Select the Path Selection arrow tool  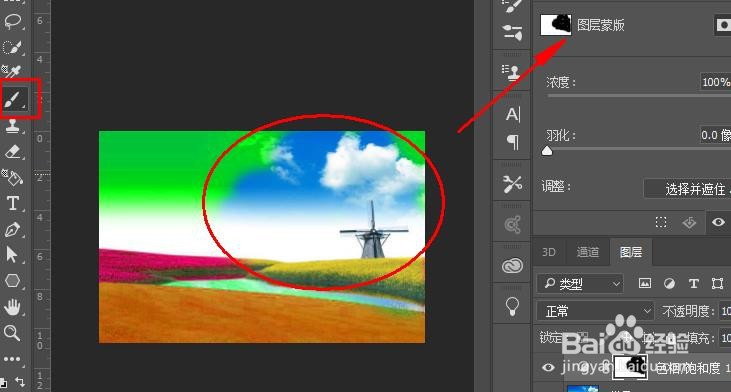(13, 255)
